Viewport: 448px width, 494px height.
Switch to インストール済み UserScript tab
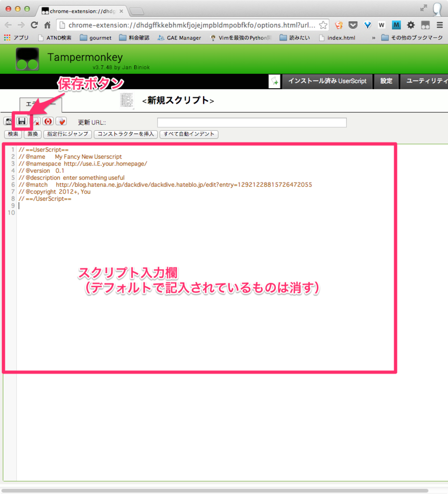[x=327, y=81]
